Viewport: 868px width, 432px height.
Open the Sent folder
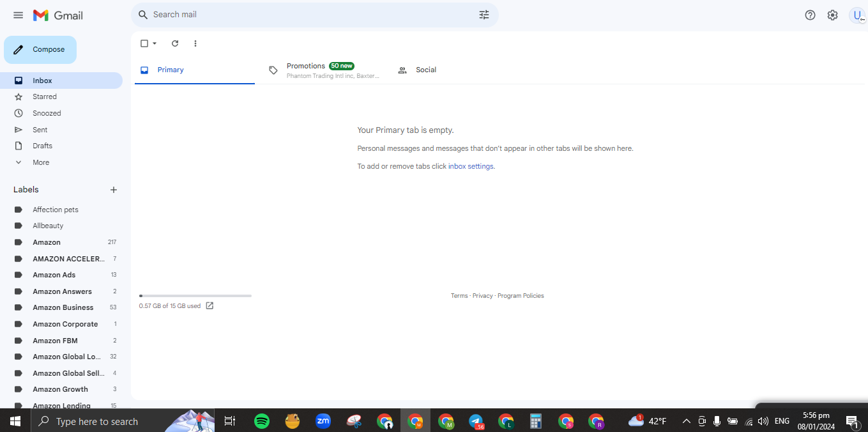(61, 130)
